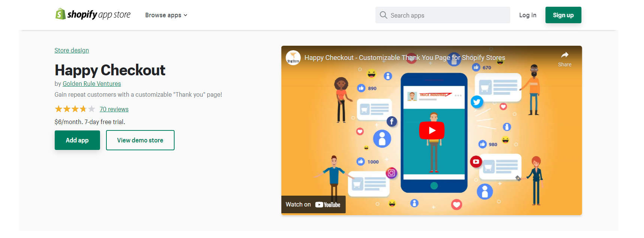This screenshot has height=238, width=644.
Task: Click the Sign up button
Action: click(563, 15)
